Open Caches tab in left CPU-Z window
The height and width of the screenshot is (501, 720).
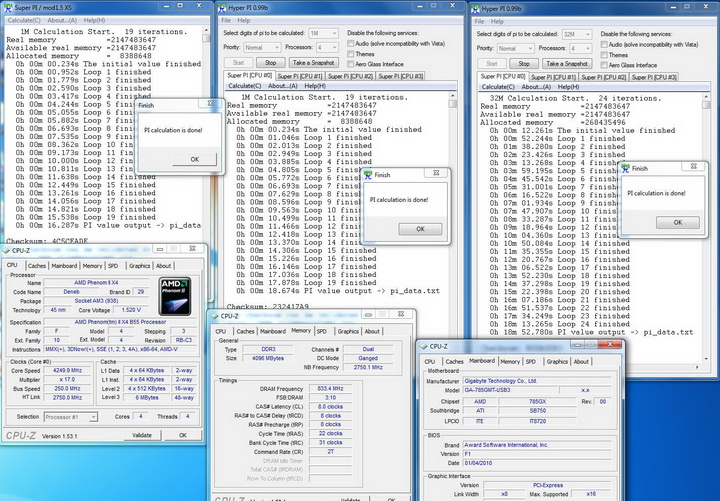coord(37,266)
